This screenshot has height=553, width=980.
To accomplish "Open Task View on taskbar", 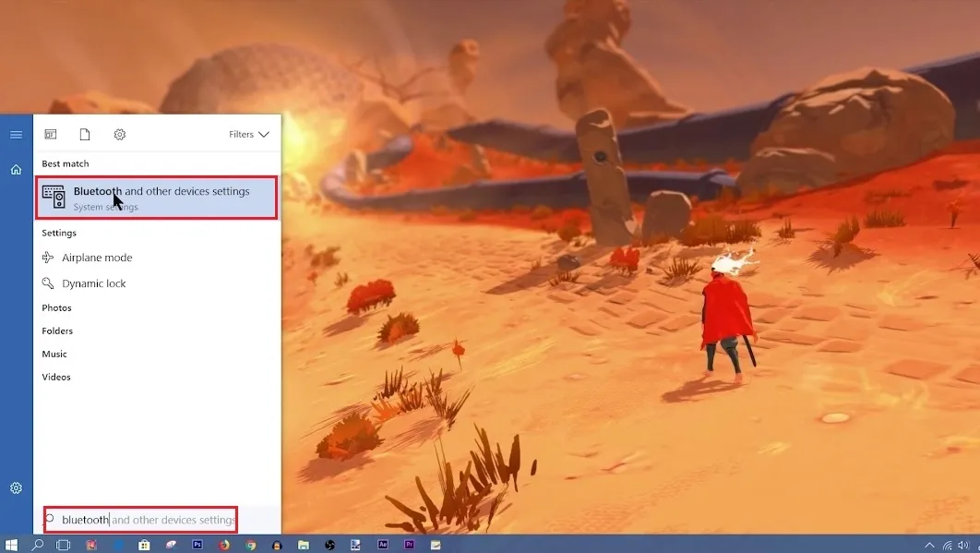I will click(x=64, y=545).
